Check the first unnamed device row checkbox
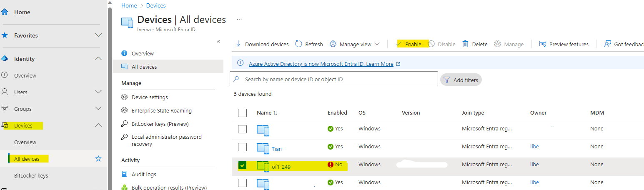This screenshot has width=644, height=190. click(242, 129)
